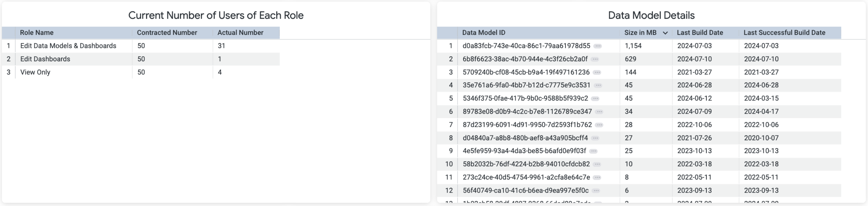Click ellipsis icon for ID 89783e08
868x206 pixels.
tap(599, 112)
